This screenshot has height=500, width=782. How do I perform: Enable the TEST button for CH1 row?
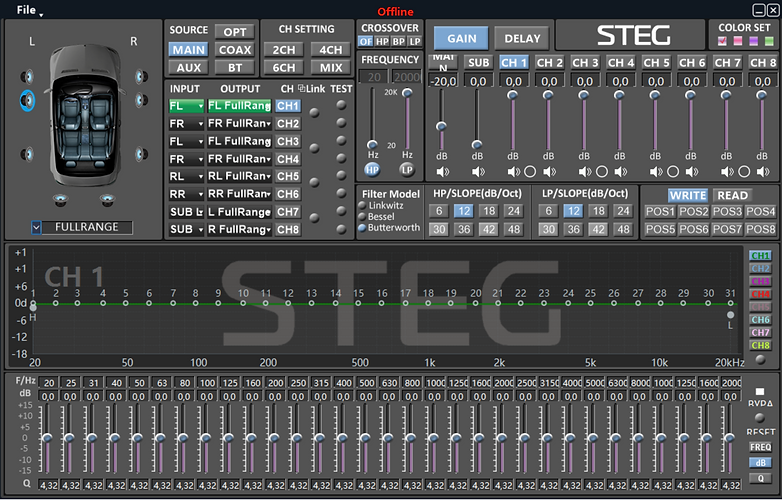click(341, 105)
